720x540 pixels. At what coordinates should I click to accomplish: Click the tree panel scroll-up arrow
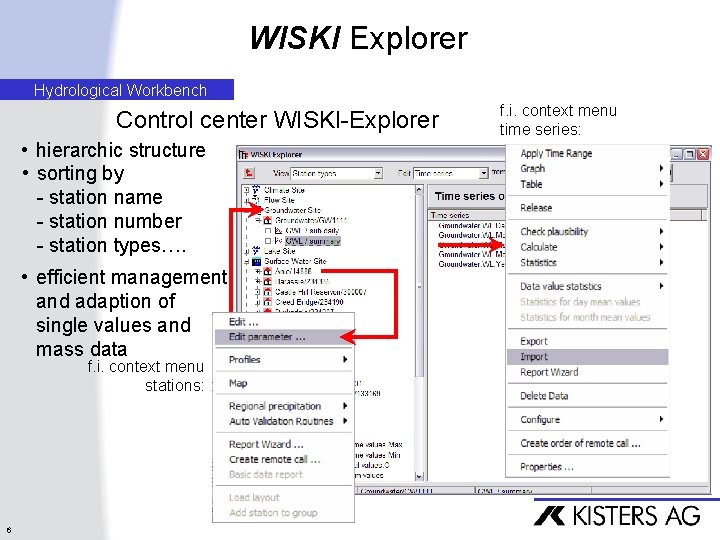(x=419, y=189)
